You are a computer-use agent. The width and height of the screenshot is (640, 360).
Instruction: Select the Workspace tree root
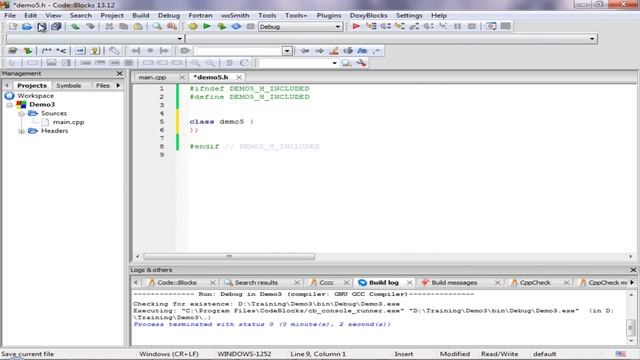[36, 96]
